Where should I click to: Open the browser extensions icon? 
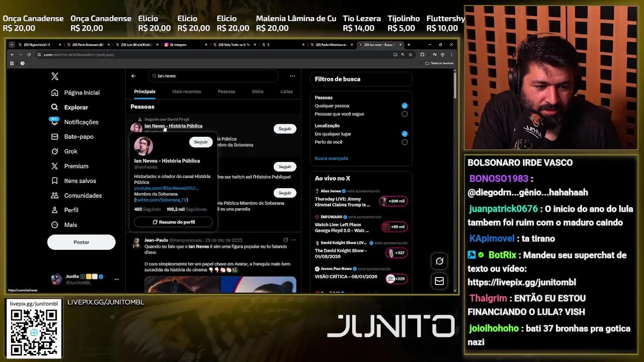(x=422, y=54)
